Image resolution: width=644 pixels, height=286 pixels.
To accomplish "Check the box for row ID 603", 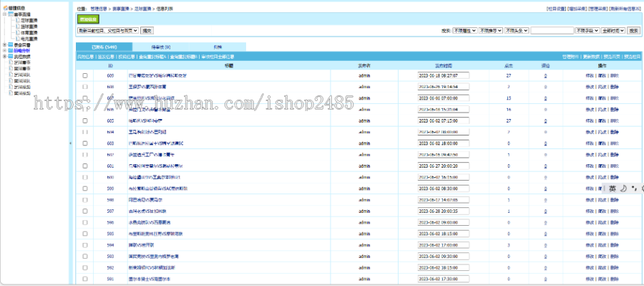I will click(x=85, y=143).
